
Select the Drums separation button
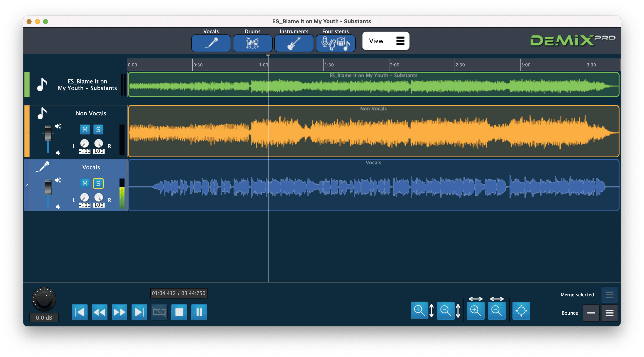(252, 43)
